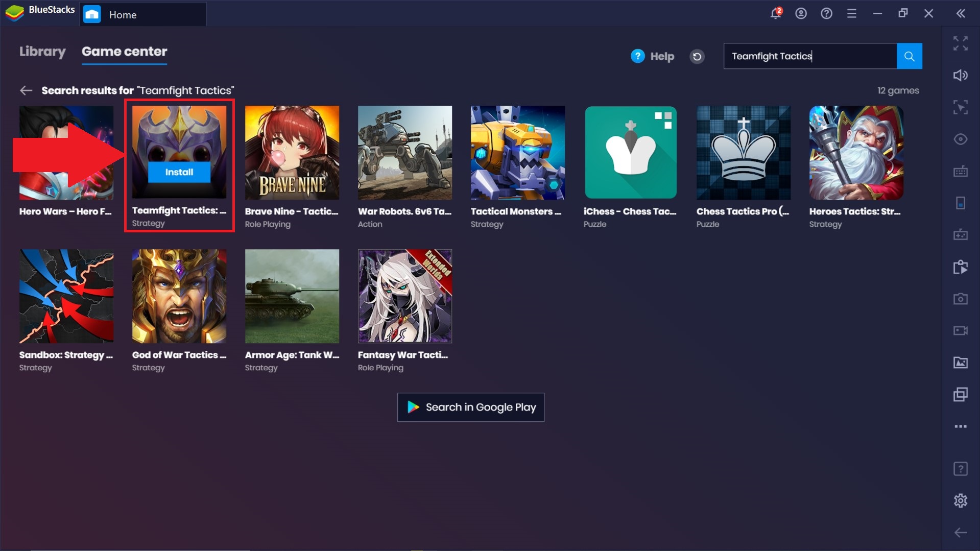Click the 'Heroes Tactics: Str...' title
The width and height of the screenshot is (980, 551).
[x=855, y=211]
